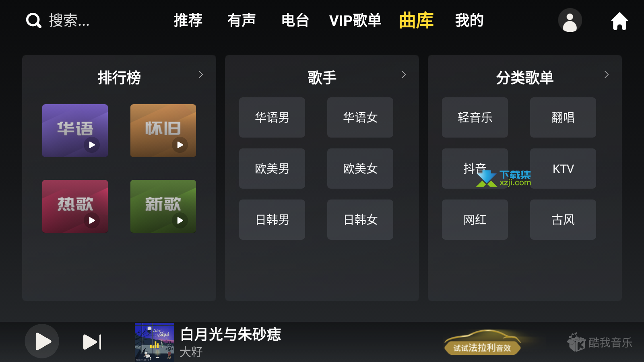Screen dimensions: 644x362
Task: Select the 华语男 singer category
Action: click(272, 117)
